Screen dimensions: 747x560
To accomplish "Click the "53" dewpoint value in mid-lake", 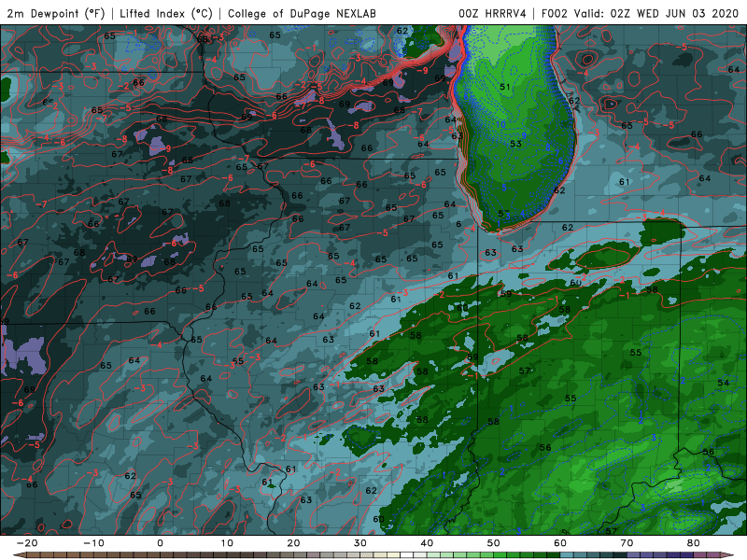I will [515, 144].
